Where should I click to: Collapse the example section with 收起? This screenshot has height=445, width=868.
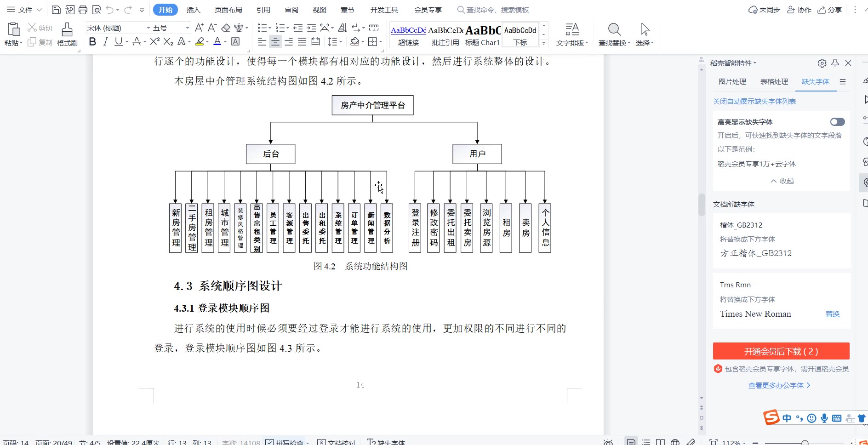pos(782,181)
